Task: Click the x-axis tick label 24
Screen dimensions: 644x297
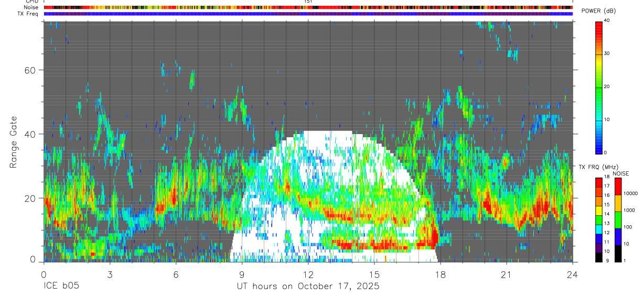Action: [572, 274]
